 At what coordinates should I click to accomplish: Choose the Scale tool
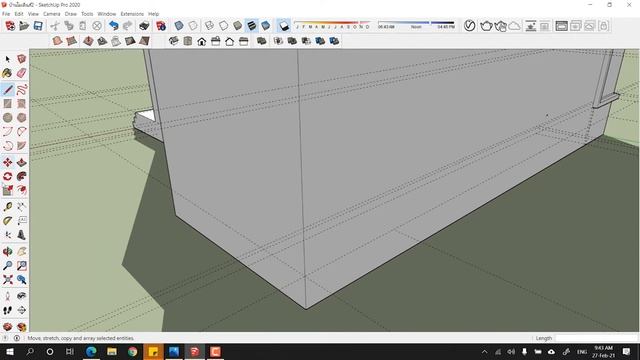point(8,190)
